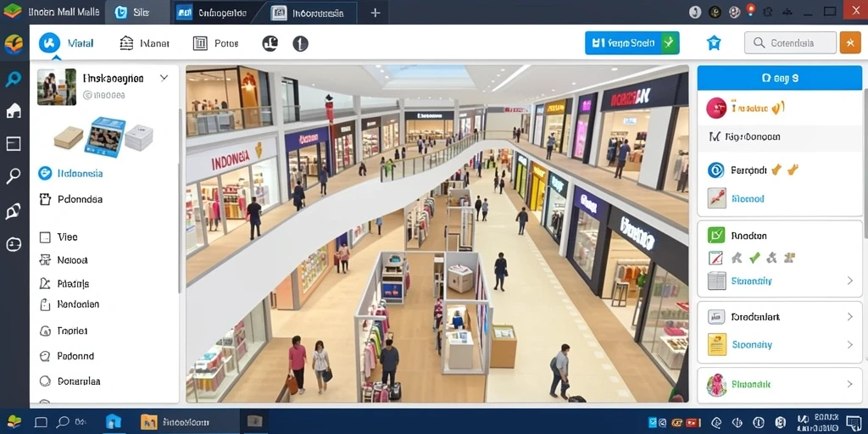The width and height of the screenshot is (868, 434).
Task: Open taskbar search magnifier
Action: coord(63,422)
